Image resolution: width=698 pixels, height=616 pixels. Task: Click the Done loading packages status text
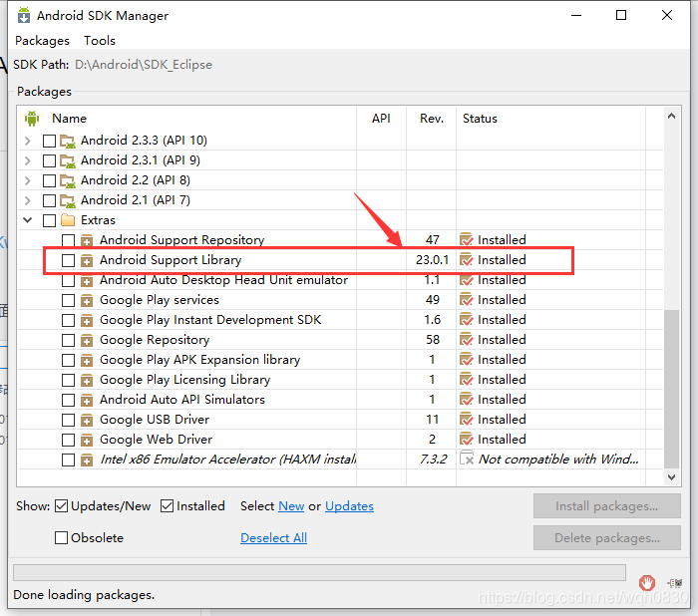coord(84,595)
